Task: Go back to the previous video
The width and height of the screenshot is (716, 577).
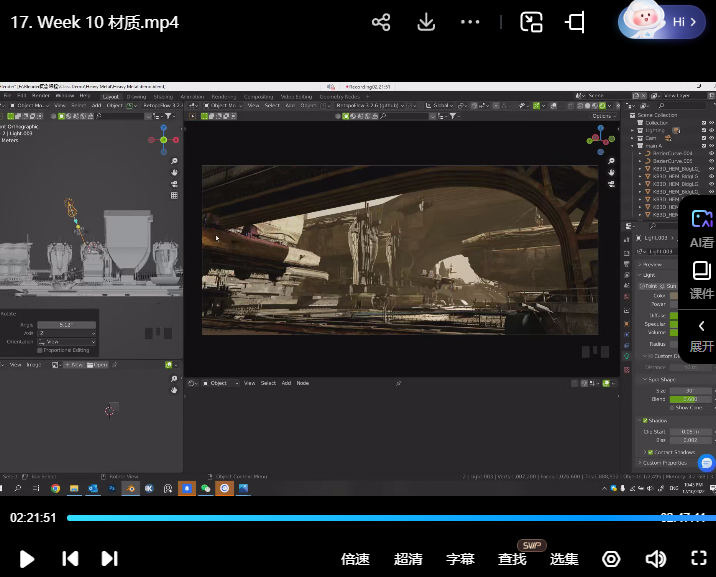Action: click(x=70, y=559)
